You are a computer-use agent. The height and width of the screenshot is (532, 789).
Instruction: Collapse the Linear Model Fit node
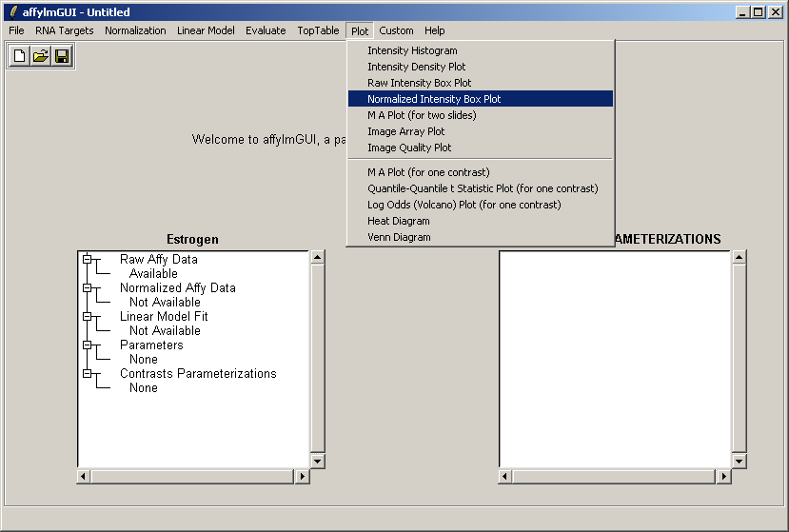pos(87,316)
